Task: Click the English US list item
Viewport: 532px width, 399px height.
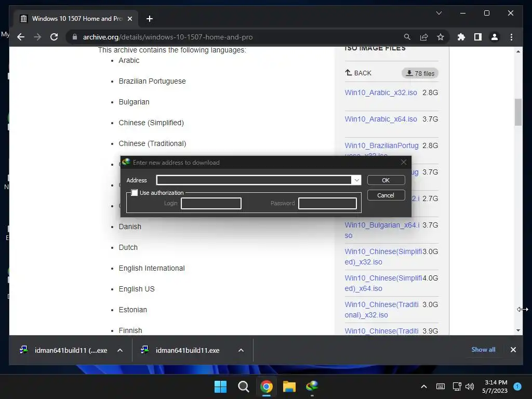Action: click(x=137, y=289)
